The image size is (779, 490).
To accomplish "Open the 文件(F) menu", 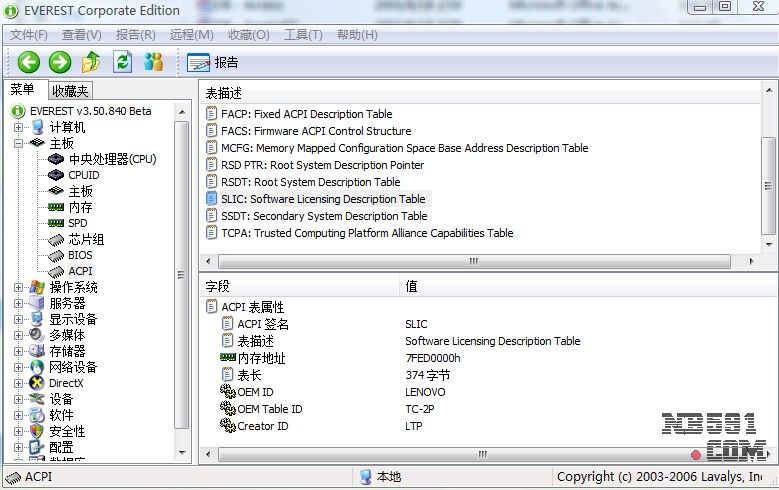I will point(29,35).
